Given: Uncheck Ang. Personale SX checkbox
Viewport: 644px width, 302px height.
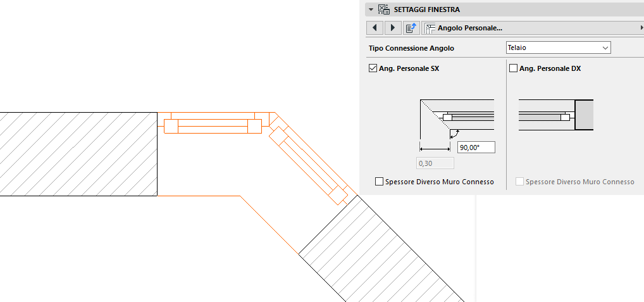Looking at the screenshot, I should coord(373,68).
